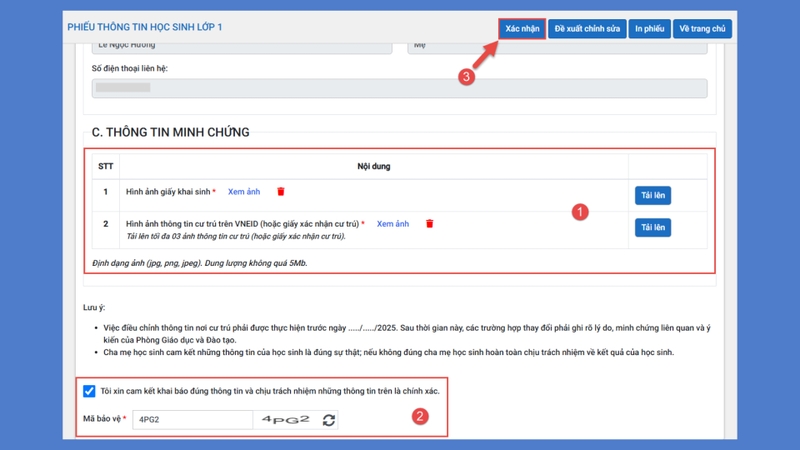Click the Hình ảnh giấy khai sinh label
This screenshot has width=800, height=450.
pyautogui.click(x=168, y=192)
